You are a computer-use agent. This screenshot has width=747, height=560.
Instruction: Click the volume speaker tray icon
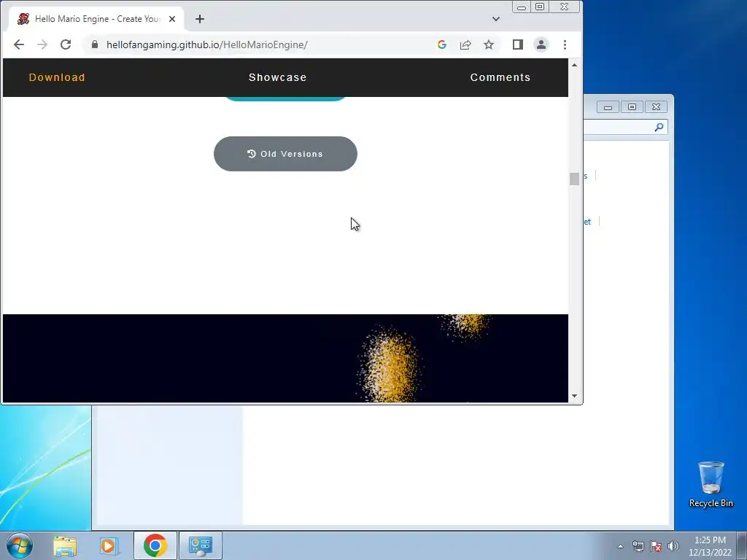click(673, 546)
